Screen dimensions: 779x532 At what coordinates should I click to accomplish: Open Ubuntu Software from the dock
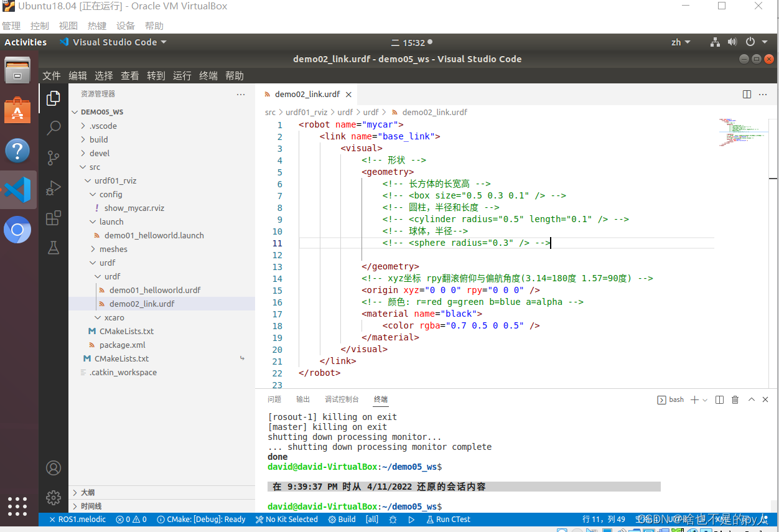click(17, 110)
